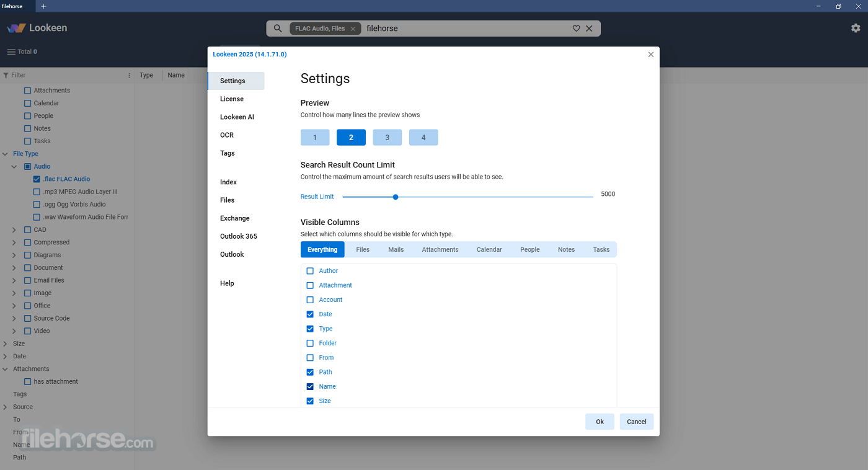
Task: Open the filter panel options (three dots)
Action: (129, 75)
